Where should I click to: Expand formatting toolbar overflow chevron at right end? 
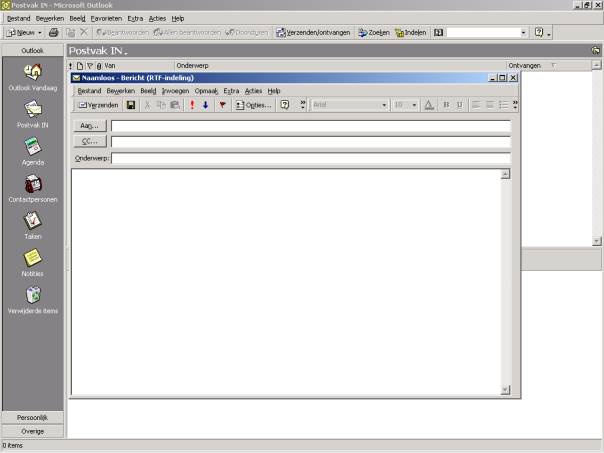(515, 105)
